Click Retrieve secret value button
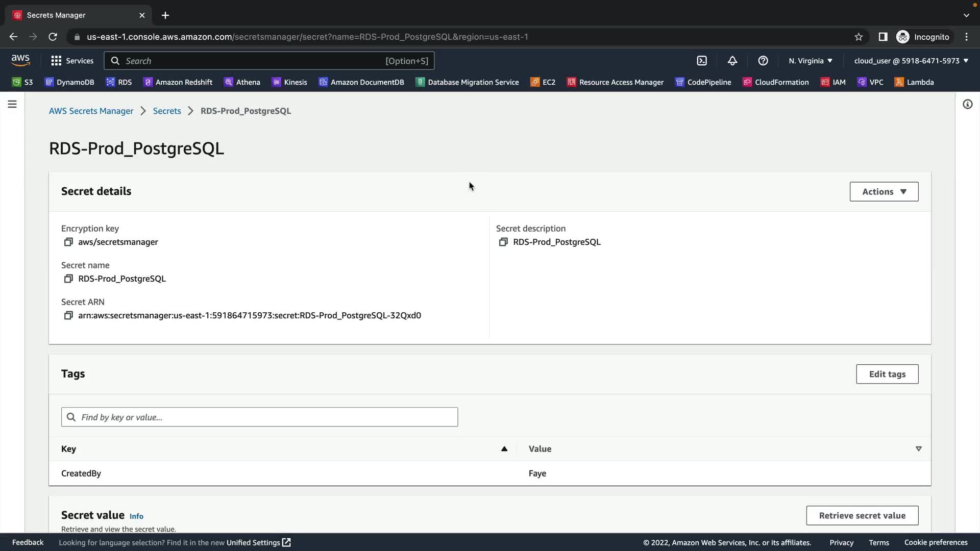Image resolution: width=980 pixels, height=551 pixels. 862,515
